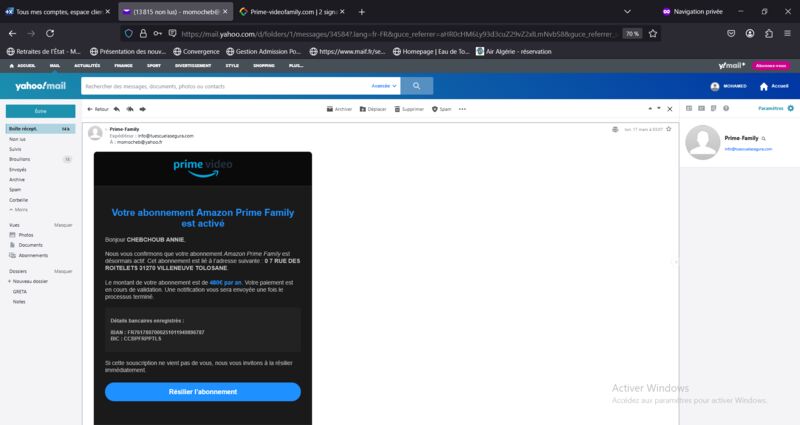
Task: Open SPORT in Yahoo top nav
Action: [154, 66]
